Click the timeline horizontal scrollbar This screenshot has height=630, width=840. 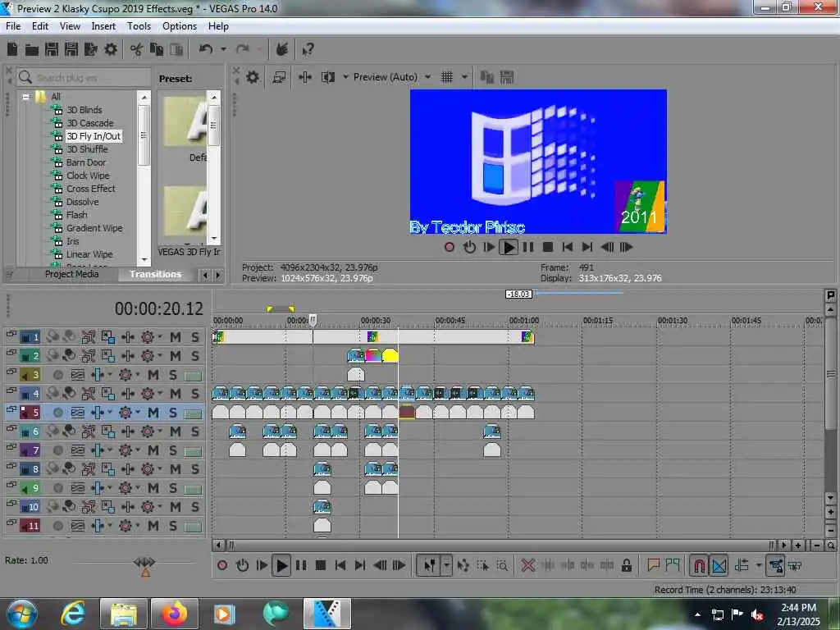[501, 546]
